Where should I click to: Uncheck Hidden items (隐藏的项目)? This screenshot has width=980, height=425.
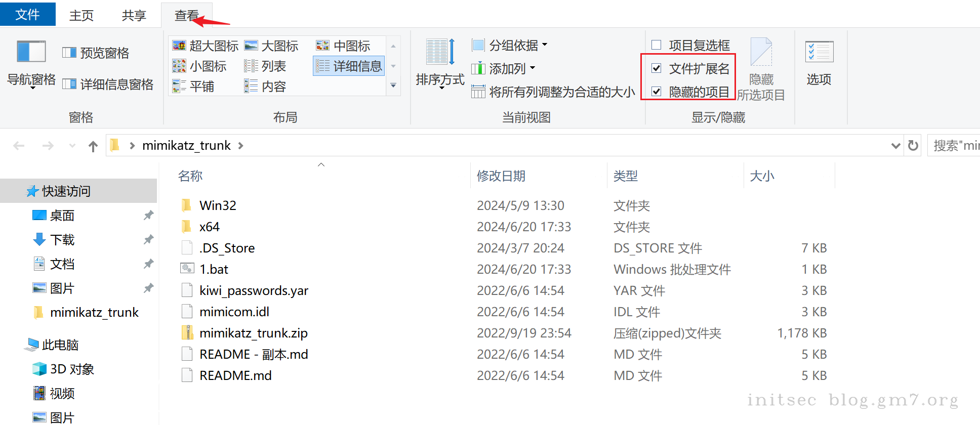657,92
